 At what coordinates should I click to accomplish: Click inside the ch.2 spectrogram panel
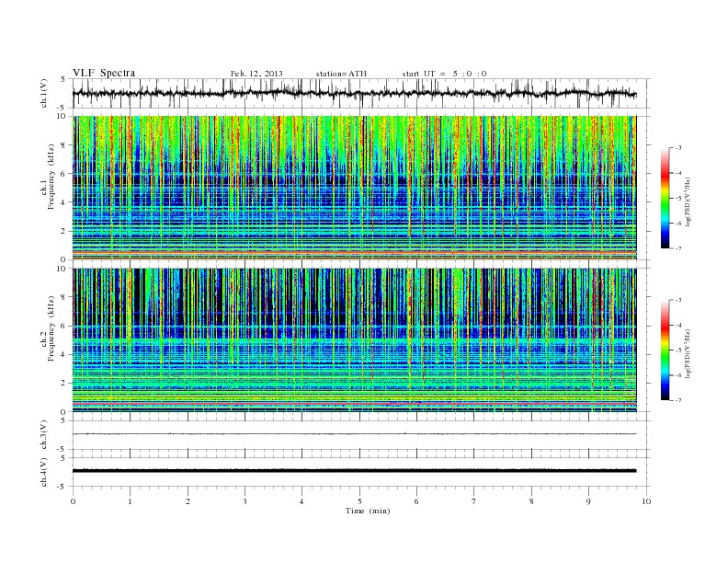[354, 340]
